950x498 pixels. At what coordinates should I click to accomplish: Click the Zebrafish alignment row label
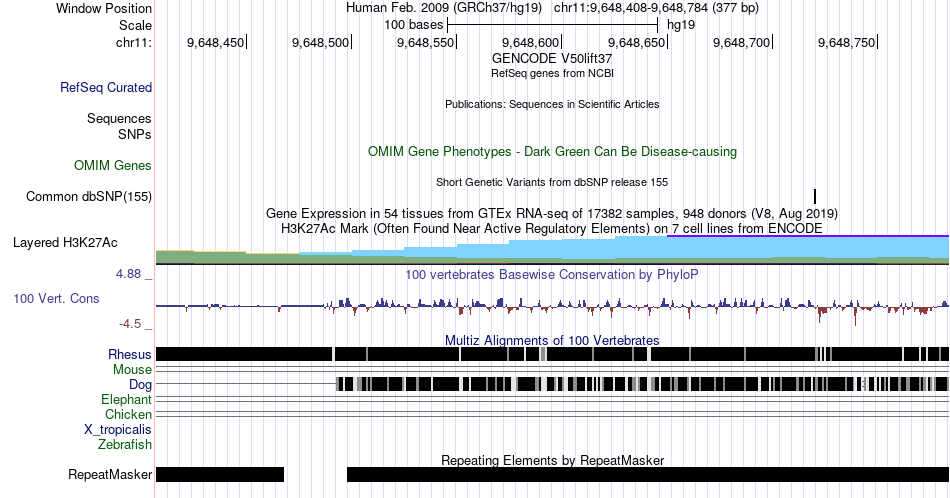point(125,444)
